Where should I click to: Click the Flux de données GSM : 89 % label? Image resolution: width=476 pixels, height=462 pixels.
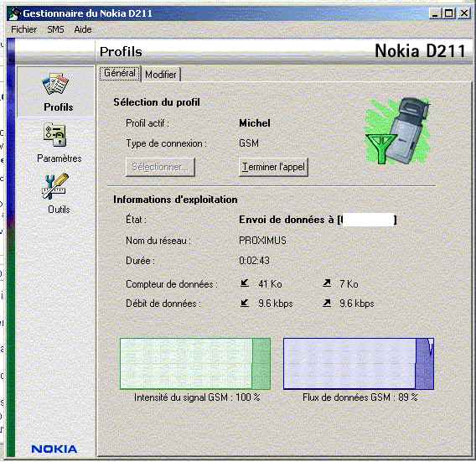(360, 397)
